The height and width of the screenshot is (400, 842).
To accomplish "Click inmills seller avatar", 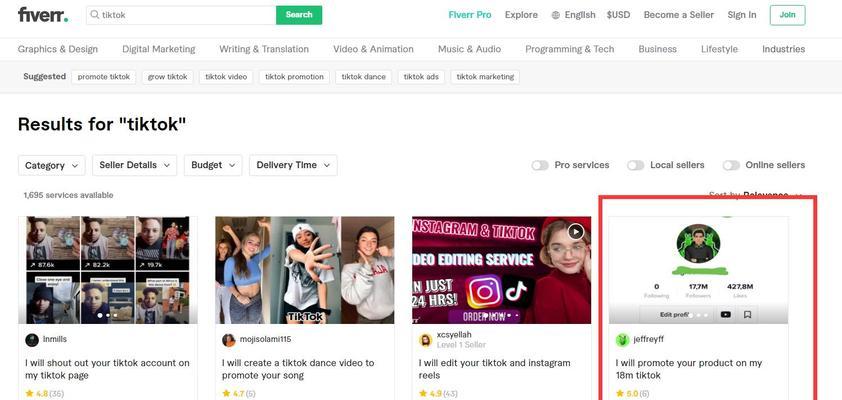I will pos(32,340).
